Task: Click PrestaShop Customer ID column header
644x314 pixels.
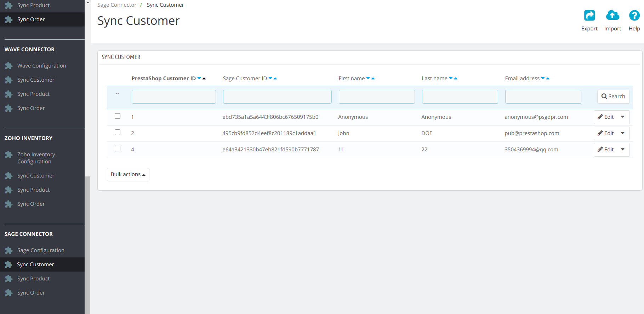Action: [164, 78]
